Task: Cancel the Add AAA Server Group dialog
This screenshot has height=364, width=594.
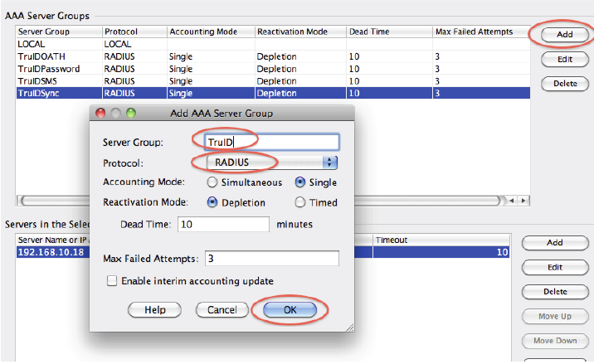Action: tap(222, 309)
